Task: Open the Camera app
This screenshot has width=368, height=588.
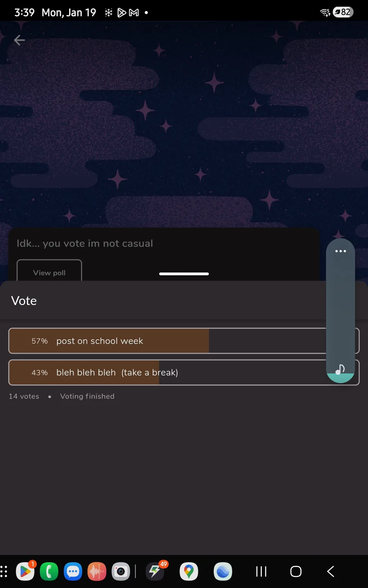Action: (121, 571)
